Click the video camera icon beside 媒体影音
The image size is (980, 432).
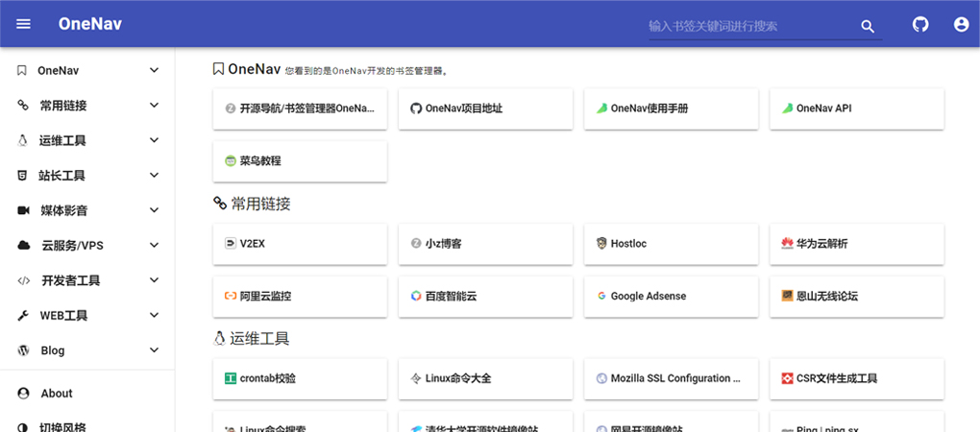[x=23, y=210]
